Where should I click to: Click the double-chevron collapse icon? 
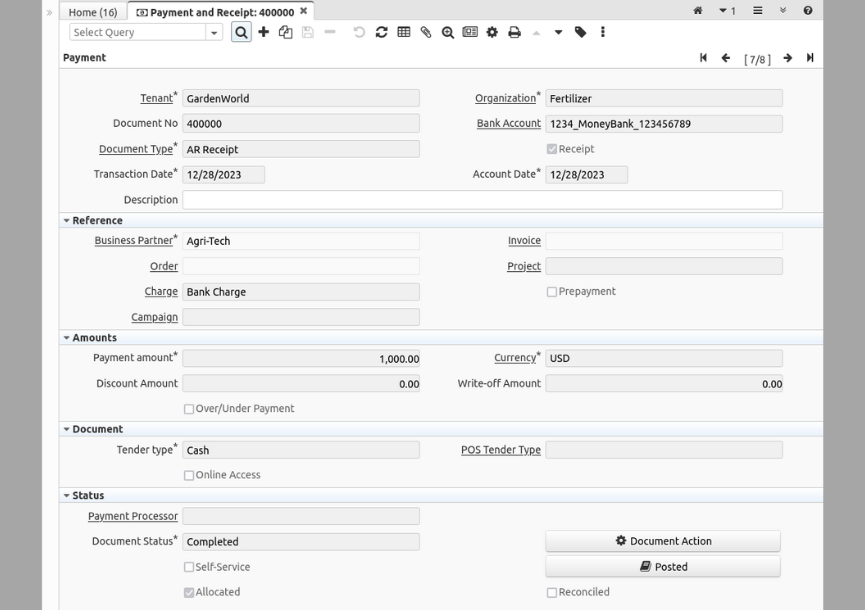[783, 10]
